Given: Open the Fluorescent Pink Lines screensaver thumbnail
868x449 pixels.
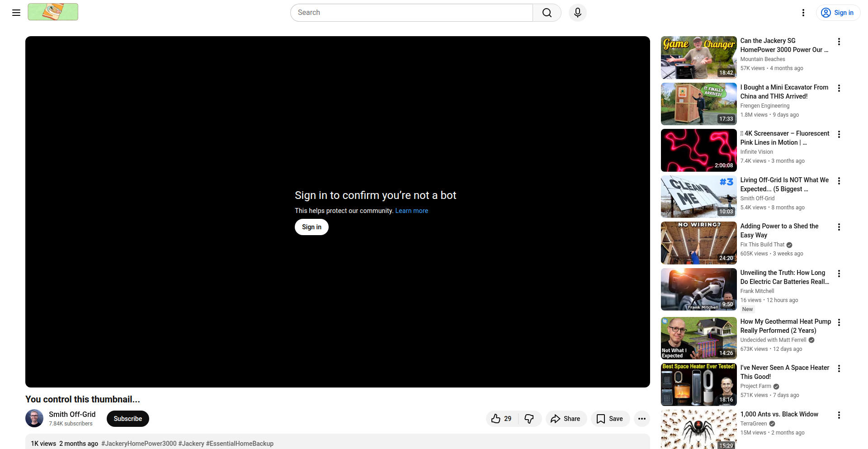Looking at the screenshot, I should coord(699,150).
